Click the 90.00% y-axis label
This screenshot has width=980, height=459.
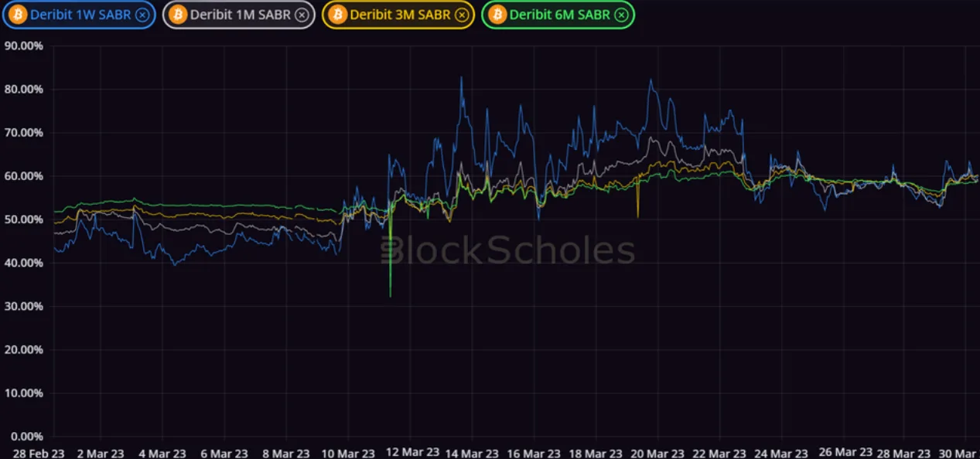(23, 46)
